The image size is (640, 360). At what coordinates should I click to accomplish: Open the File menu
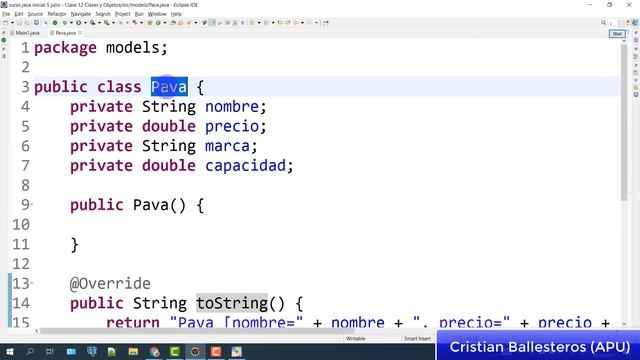tap(6, 14)
